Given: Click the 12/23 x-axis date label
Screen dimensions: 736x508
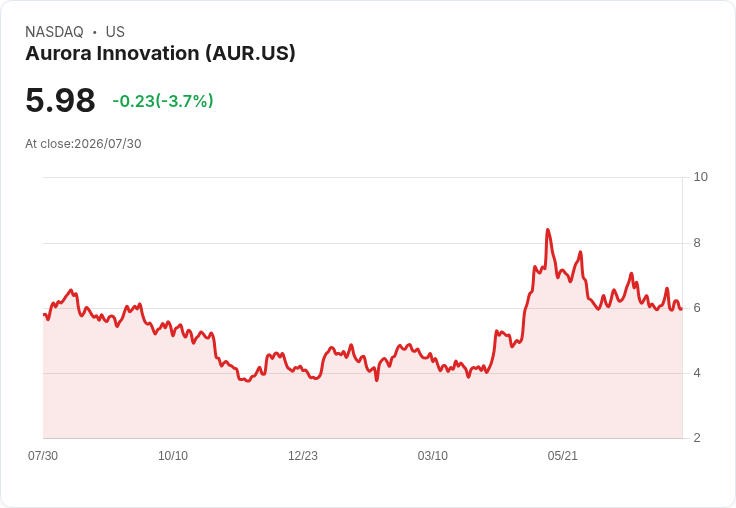Looking at the screenshot, I should 303,455.
